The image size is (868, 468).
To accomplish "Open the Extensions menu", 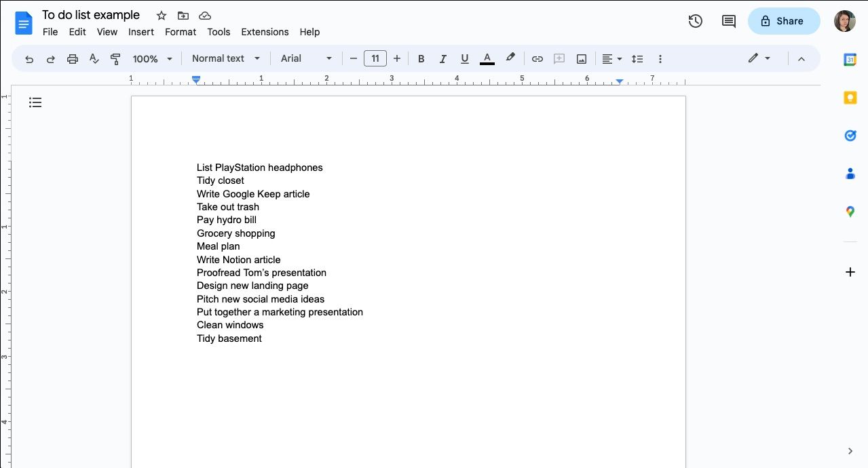I will pyautogui.click(x=265, y=32).
